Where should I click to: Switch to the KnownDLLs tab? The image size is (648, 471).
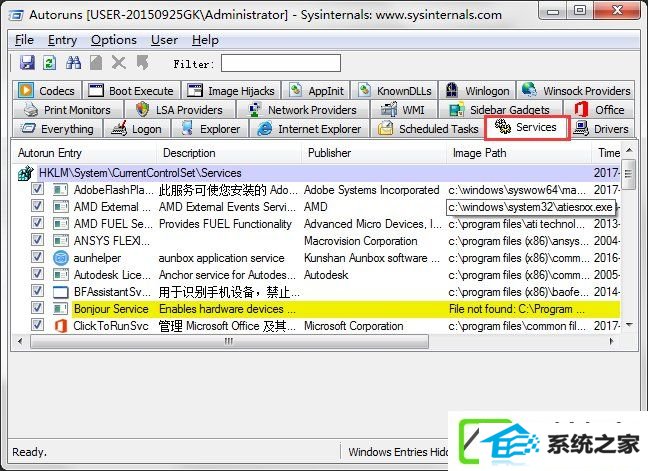click(395, 90)
